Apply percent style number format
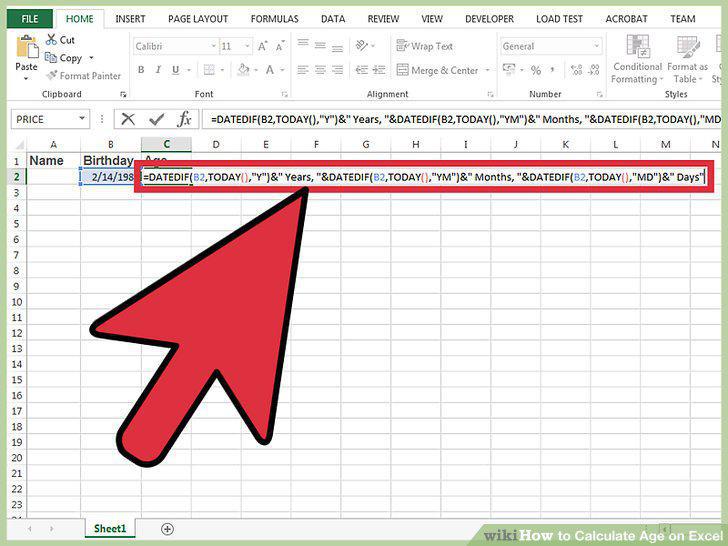Image resolution: width=728 pixels, height=546 pixels. tap(536, 70)
